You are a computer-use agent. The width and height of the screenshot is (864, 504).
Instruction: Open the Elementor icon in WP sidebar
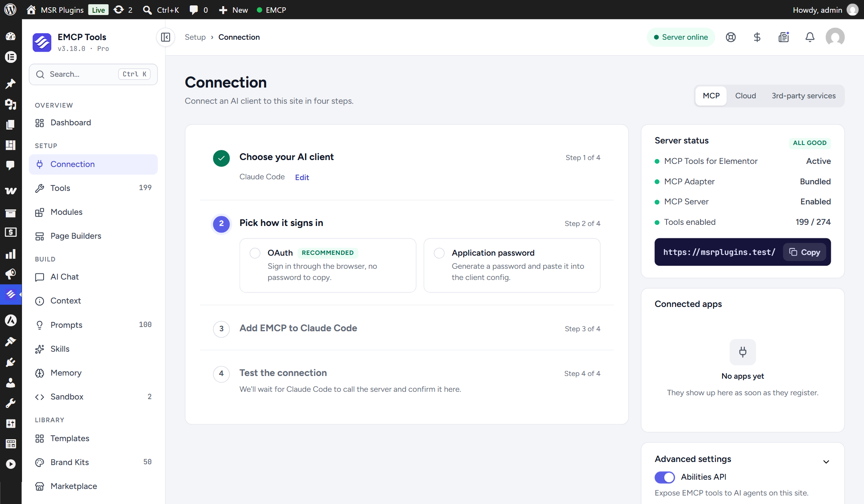tap(10, 57)
